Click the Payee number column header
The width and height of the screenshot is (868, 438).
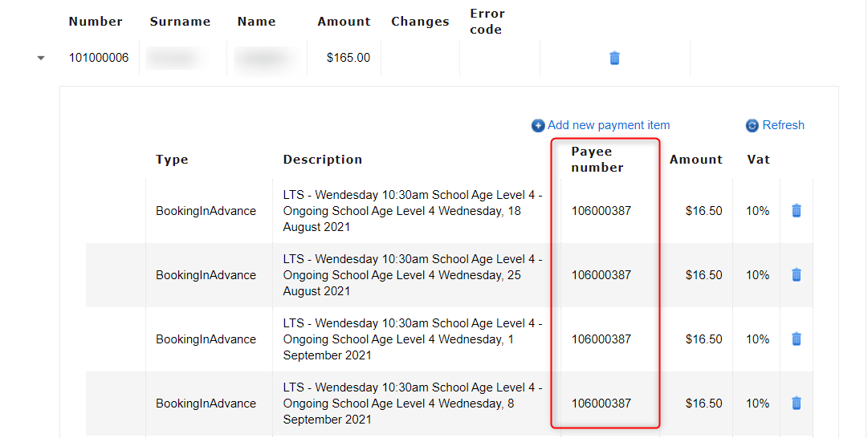pyautogui.click(x=597, y=159)
